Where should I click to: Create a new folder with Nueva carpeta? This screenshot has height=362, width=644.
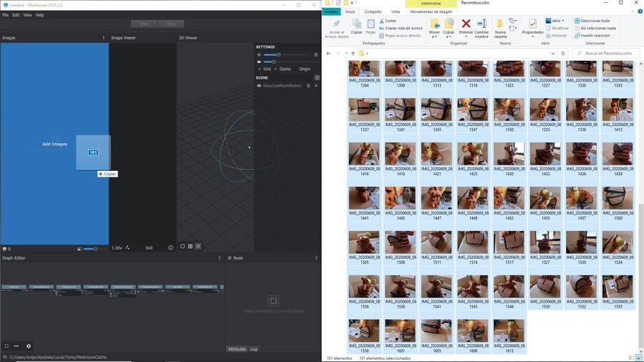coord(500,27)
